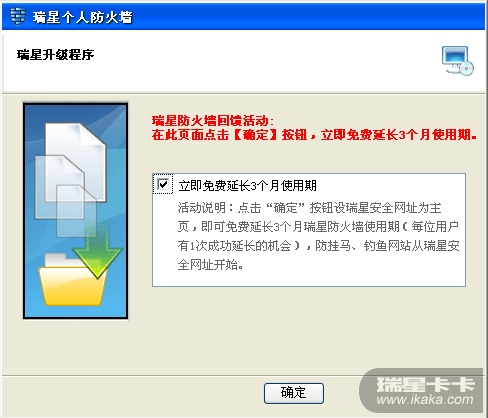Click the 确定 button
This screenshot has width=488, height=418.
point(294,393)
